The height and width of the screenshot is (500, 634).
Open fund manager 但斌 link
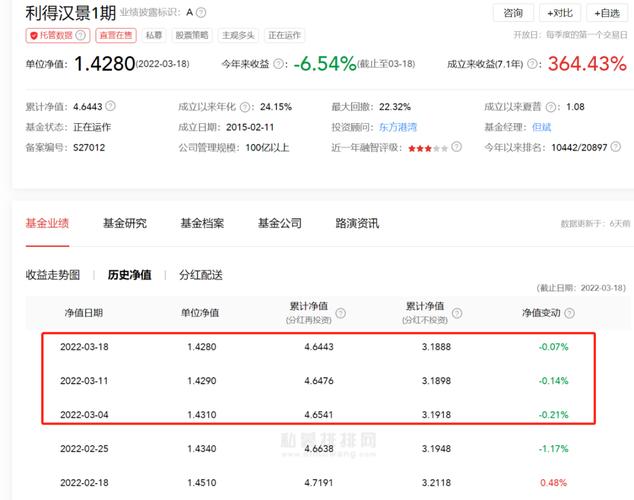pos(541,127)
